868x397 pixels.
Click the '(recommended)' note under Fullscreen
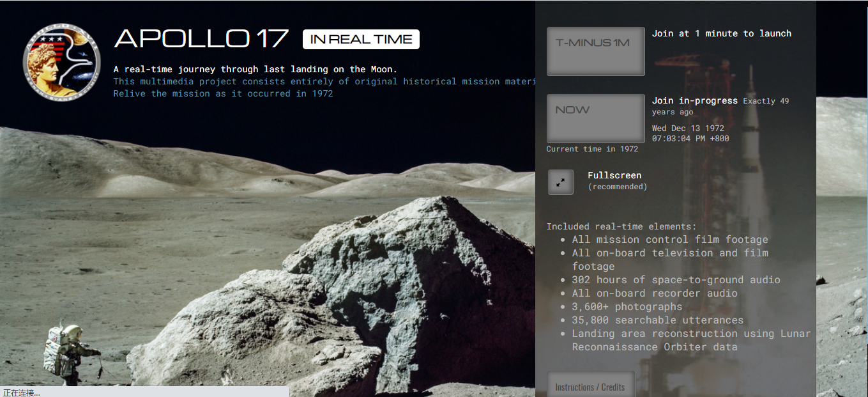pos(618,187)
